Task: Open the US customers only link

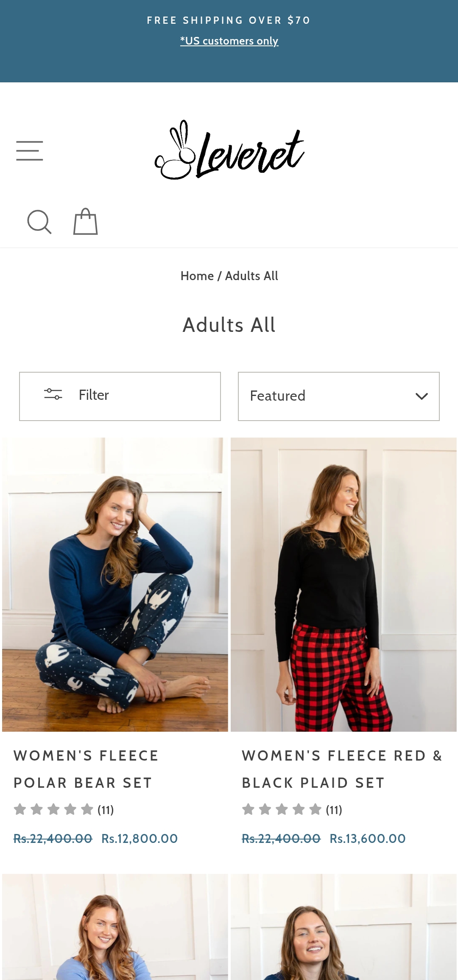Action: 229,41
